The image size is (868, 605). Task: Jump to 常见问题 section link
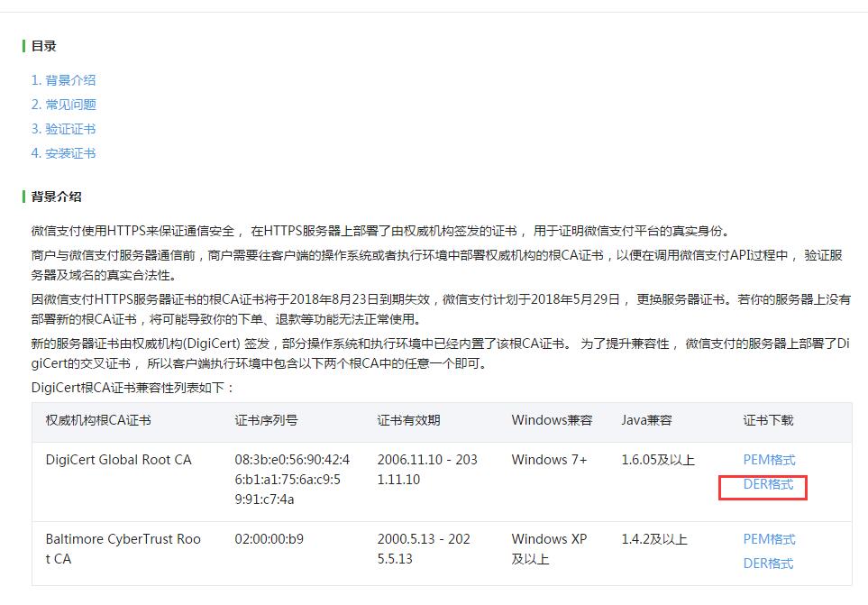[64, 105]
